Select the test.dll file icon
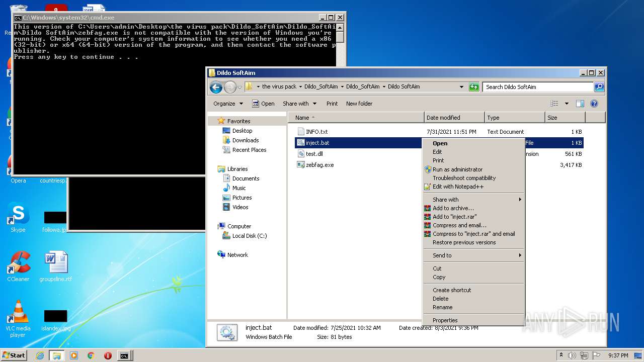Screen dimensions: 644x362 (x=301, y=154)
